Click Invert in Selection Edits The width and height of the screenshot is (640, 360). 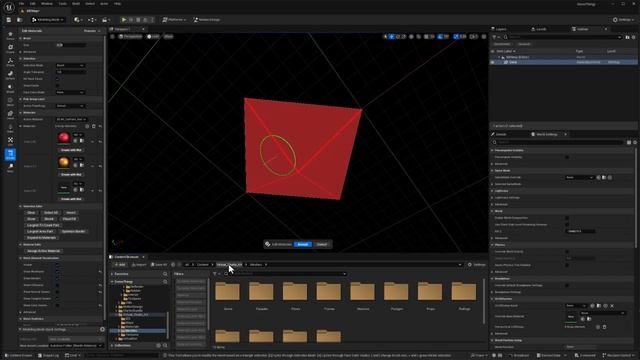pyautogui.click(x=71, y=213)
